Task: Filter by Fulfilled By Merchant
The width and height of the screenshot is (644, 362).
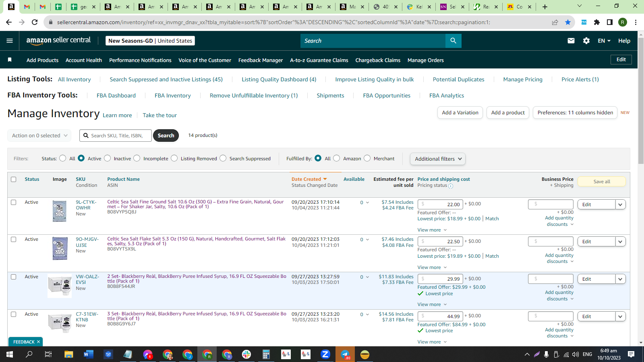Action: tap(367, 158)
